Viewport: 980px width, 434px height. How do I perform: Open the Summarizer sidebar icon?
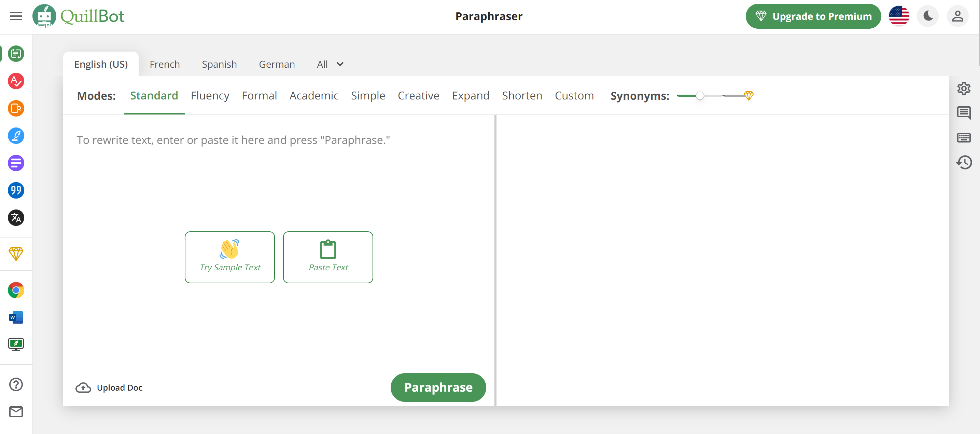coord(16,163)
